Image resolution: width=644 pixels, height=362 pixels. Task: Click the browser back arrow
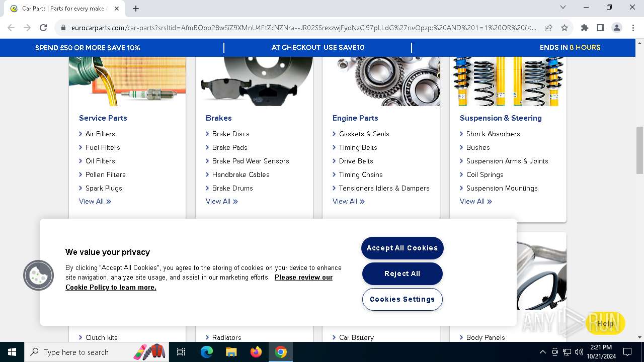[x=11, y=28]
